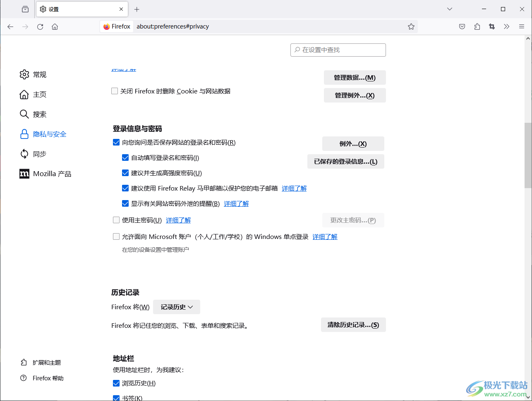The width and height of the screenshot is (532, 401).
Task: Uncheck 向您询问是否保存网站的登录名和密码
Action: pyautogui.click(x=116, y=142)
